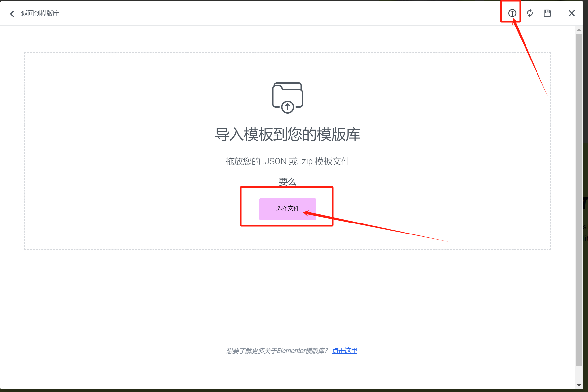This screenshot has height=392, width=588.
Task: Click the circled upload icon inside the red box
Action: pyautogui.click(x=512, y=13)
